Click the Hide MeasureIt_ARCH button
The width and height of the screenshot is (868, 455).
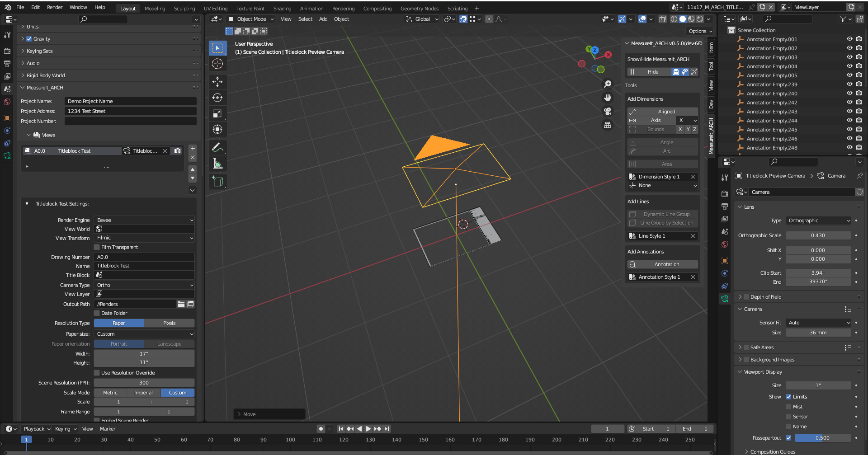[x=649, y=72]
